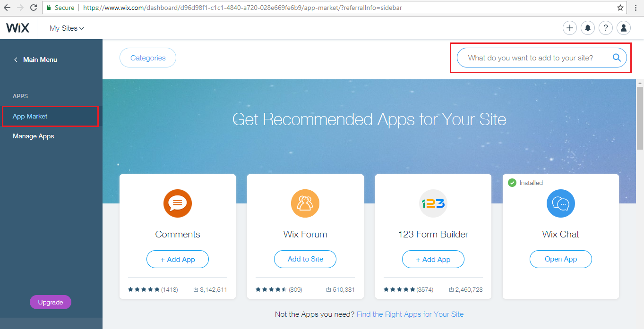Viewport: 644px width, 329px height.
Task: Click the APPS sidebar heading
Action: click(x=20, y=96)
